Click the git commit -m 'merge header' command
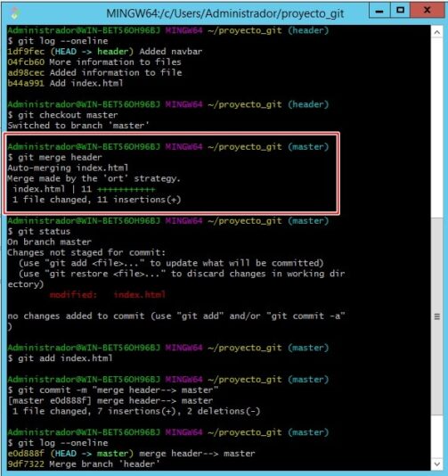 click(113, 390)
